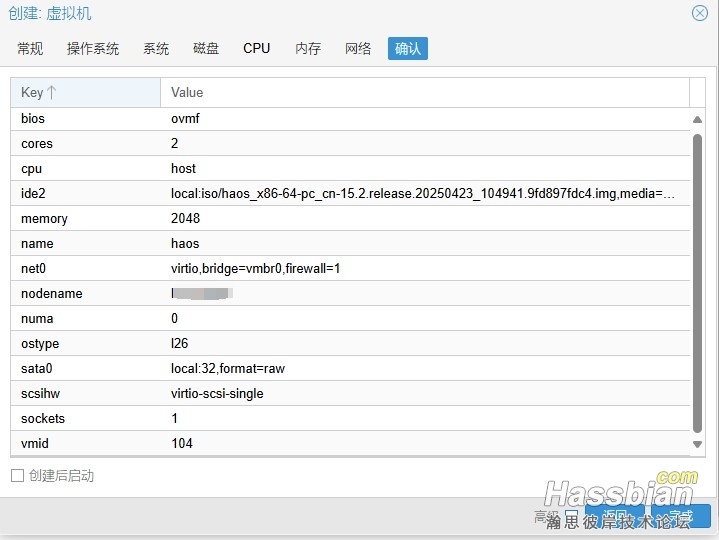Click the 返回 back button

coord(615,516)
